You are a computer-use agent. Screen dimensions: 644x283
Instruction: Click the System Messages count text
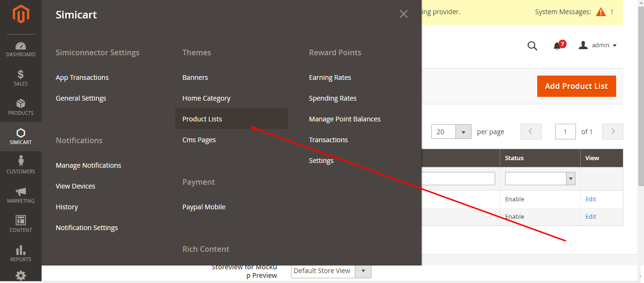tap(612, 12)
